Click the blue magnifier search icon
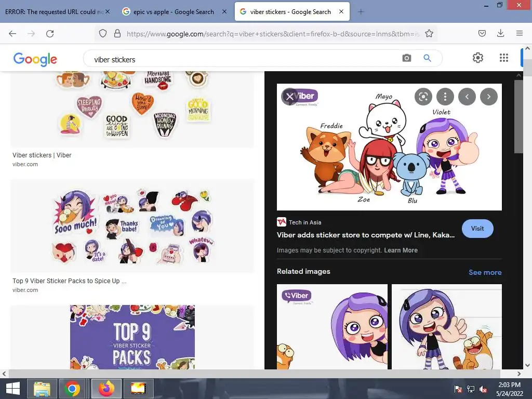This screenshot has width=532, height=399. (x=427, y=58)
